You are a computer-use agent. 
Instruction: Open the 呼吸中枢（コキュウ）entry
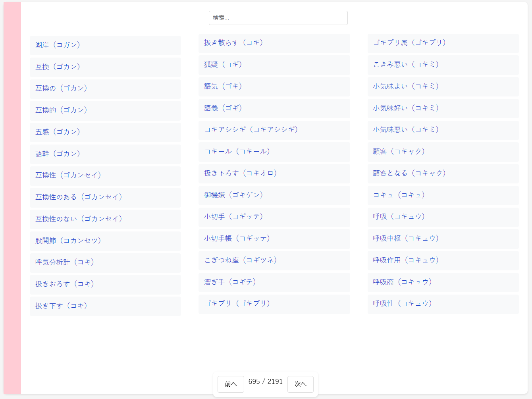(x=443, y=239)
